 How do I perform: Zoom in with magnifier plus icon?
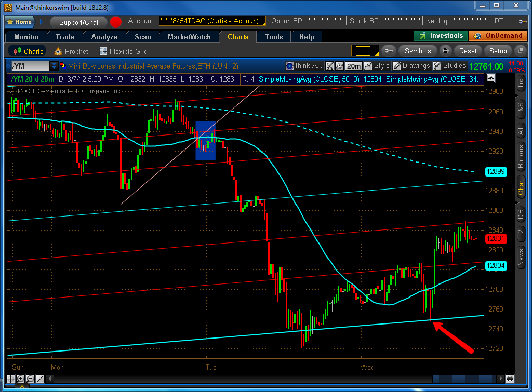pyautogui.click(x=20, y=379)
